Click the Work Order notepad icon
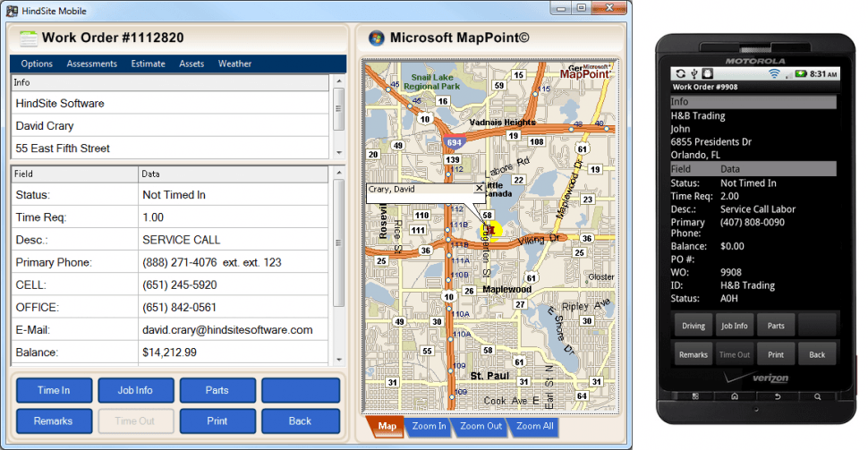The width and height of the screenshot is (868, 450). point(29,38)
